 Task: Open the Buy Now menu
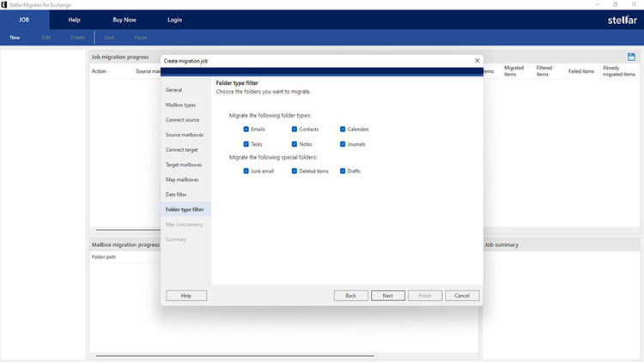[x=125, y=19]
